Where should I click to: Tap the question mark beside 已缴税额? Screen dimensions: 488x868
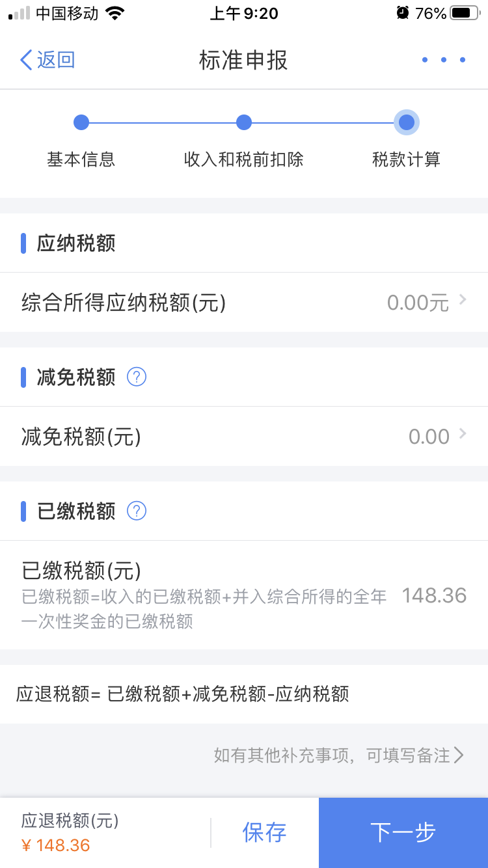click(x=137, y=511)
